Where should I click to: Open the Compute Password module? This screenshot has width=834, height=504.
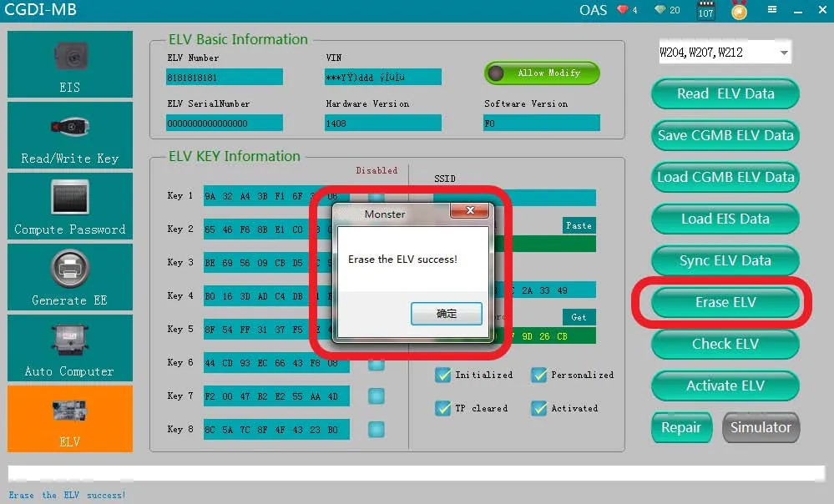69,206
